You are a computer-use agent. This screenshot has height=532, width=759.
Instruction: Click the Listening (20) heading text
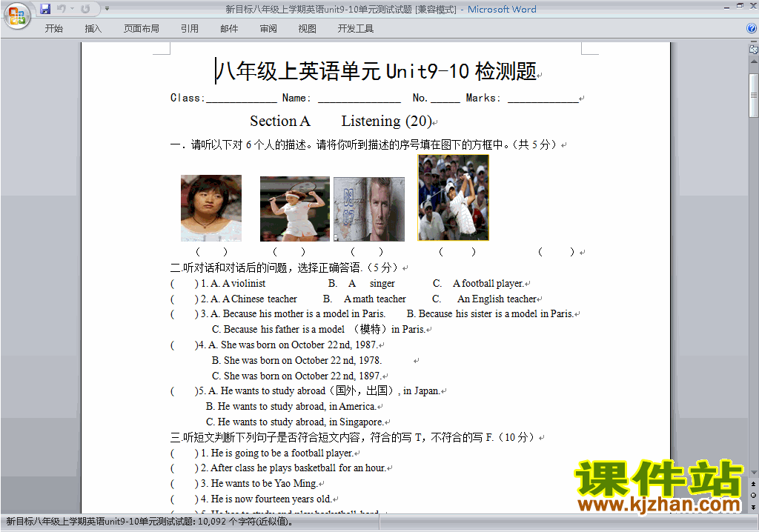tap(386, 121)
